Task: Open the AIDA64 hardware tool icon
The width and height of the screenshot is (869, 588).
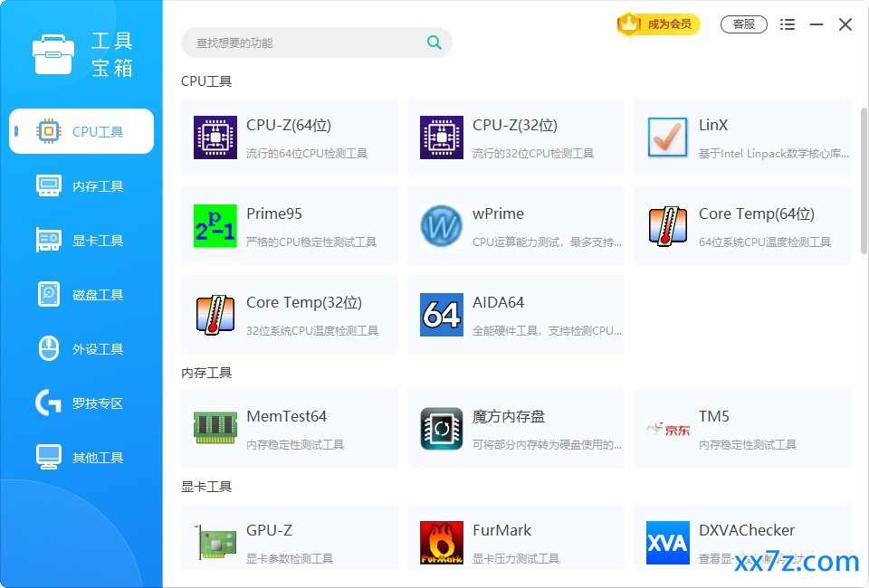Action: click(x=441, y=315)
